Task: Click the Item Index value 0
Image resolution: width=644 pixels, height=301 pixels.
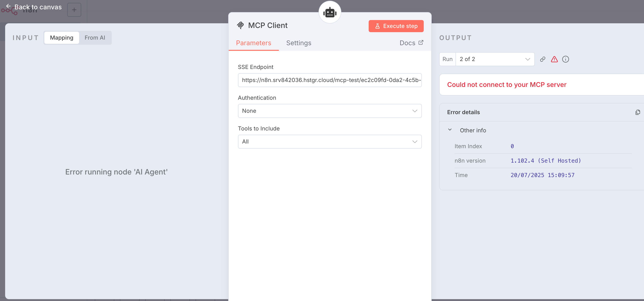Action: pyautogui.click(x=512, y=146)
